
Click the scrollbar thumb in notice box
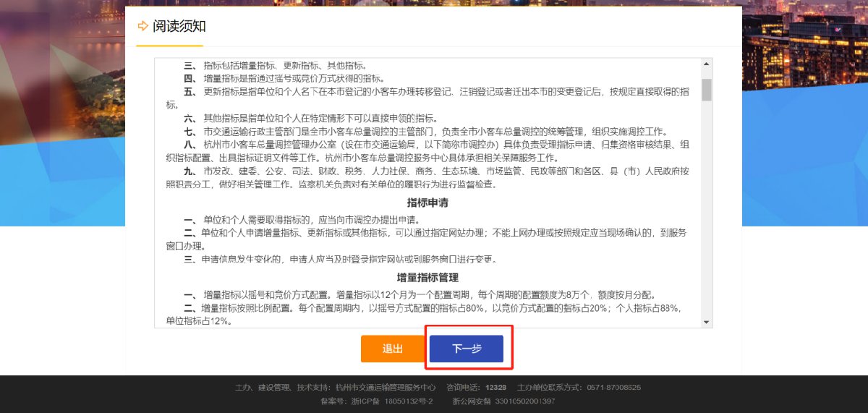(x=707, y=88)
